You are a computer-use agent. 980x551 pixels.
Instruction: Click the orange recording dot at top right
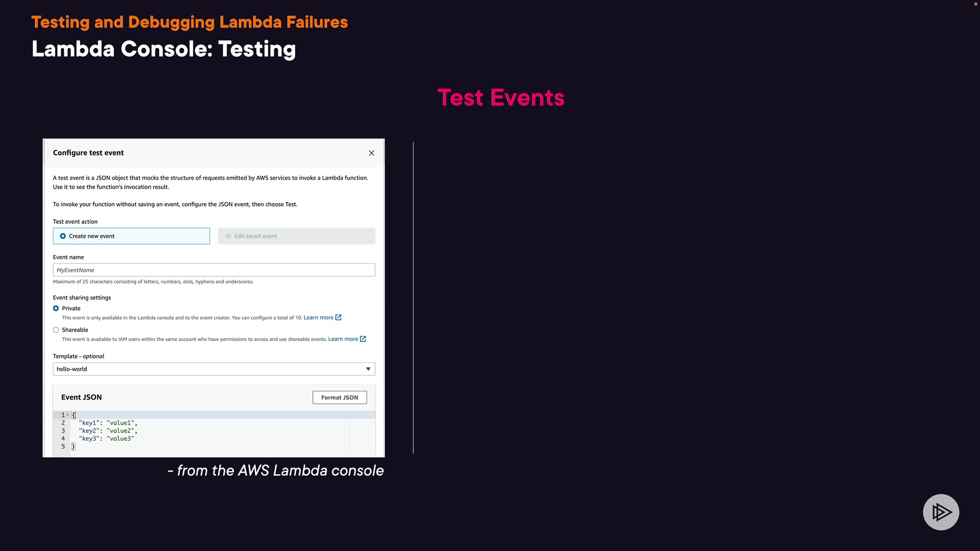[976, 4]
